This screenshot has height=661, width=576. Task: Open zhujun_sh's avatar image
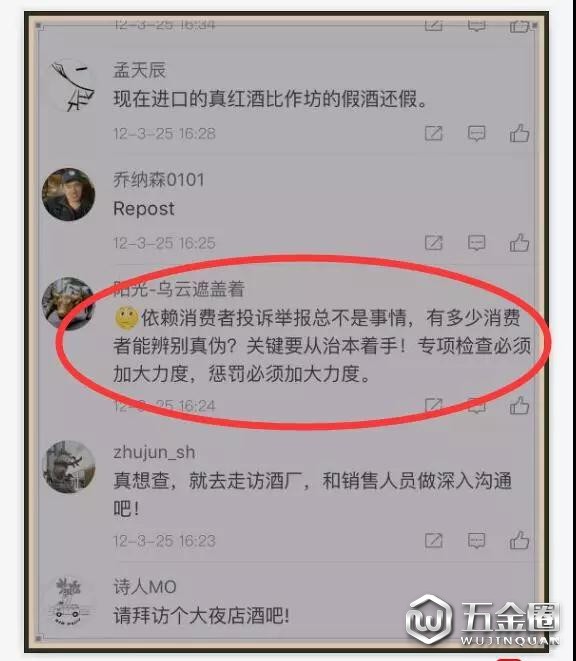click(69, 467)
